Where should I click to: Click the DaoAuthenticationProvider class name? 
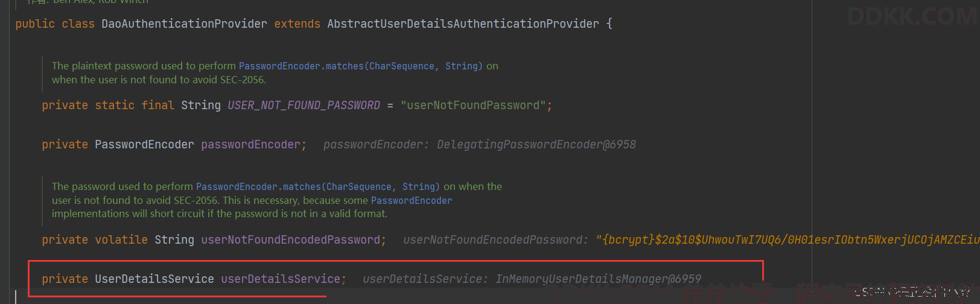coord(184,24)
